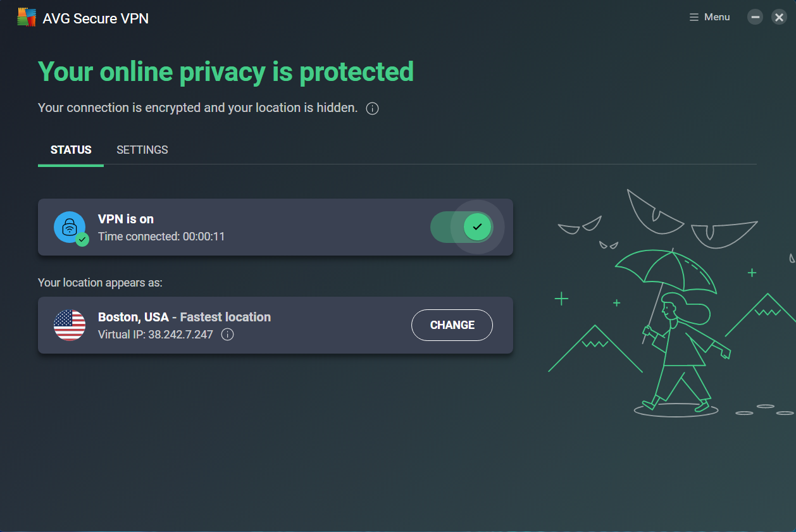Click the info icon beside encryption message
Viewport: 796px width, 532px height.
click(373, 109)
